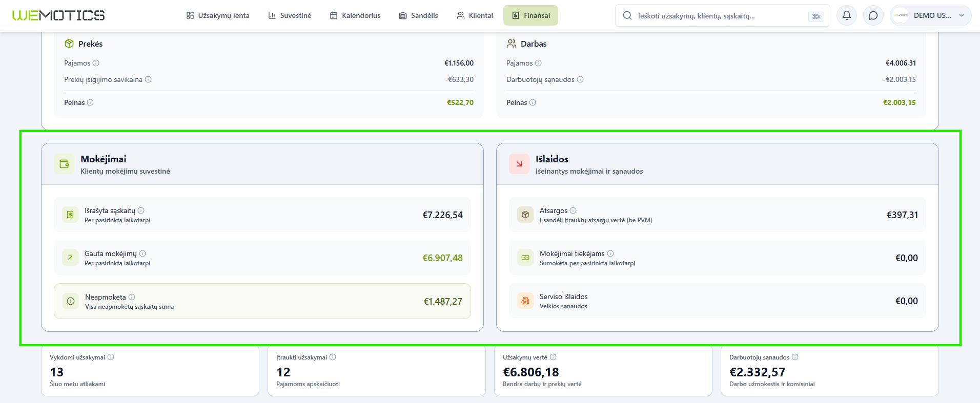Navigate to Klientai
This screenshot has height=403, width=980.
click(475, 15)
